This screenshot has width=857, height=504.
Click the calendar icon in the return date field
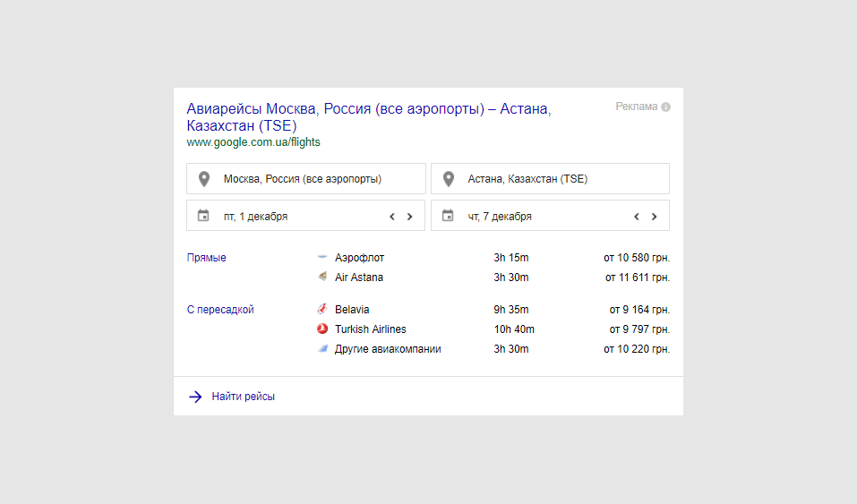pyautogui.click(x=448, y=216)
